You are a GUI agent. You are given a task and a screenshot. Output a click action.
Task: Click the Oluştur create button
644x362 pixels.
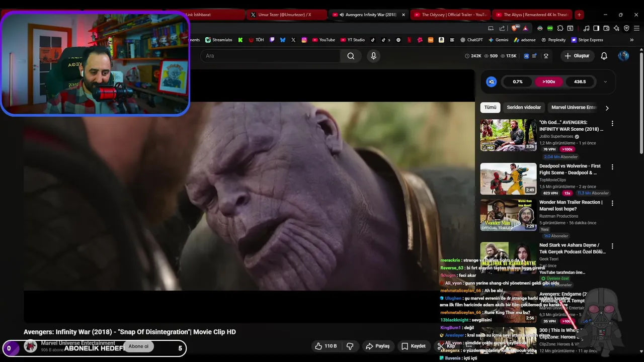pos(577,56)
